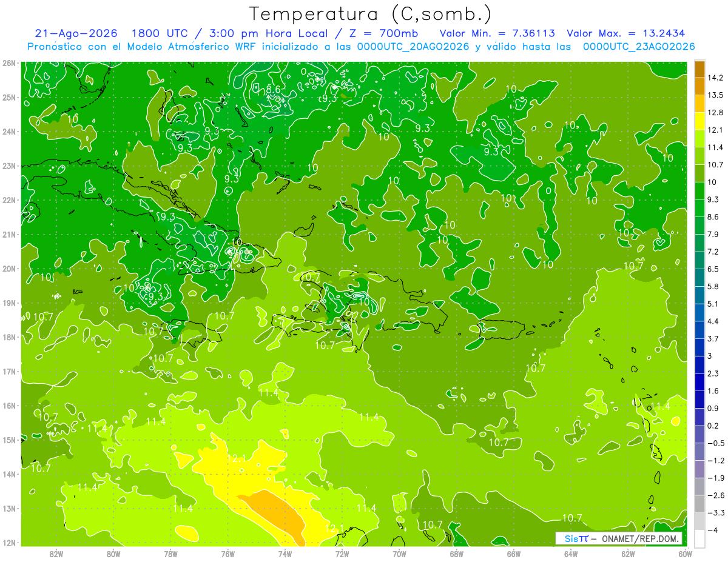Select valid-until time '0000UTC_23AGO2026'

638,47
